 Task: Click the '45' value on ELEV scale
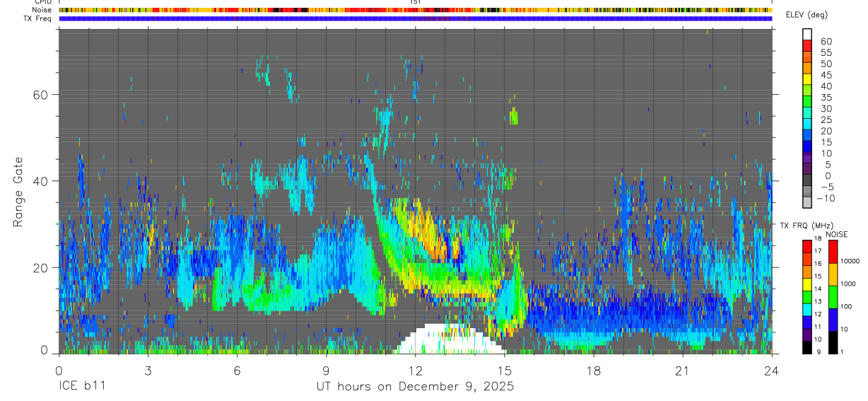pos(826,75)
